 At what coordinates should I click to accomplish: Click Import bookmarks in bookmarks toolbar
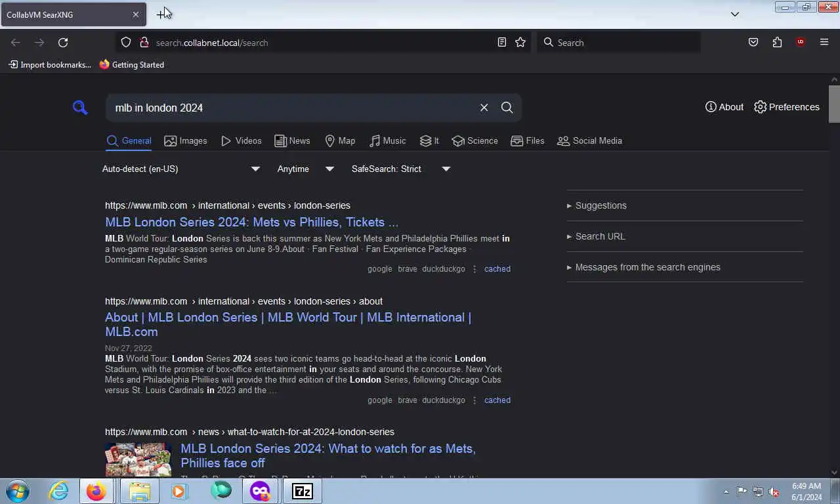point(50,65)
